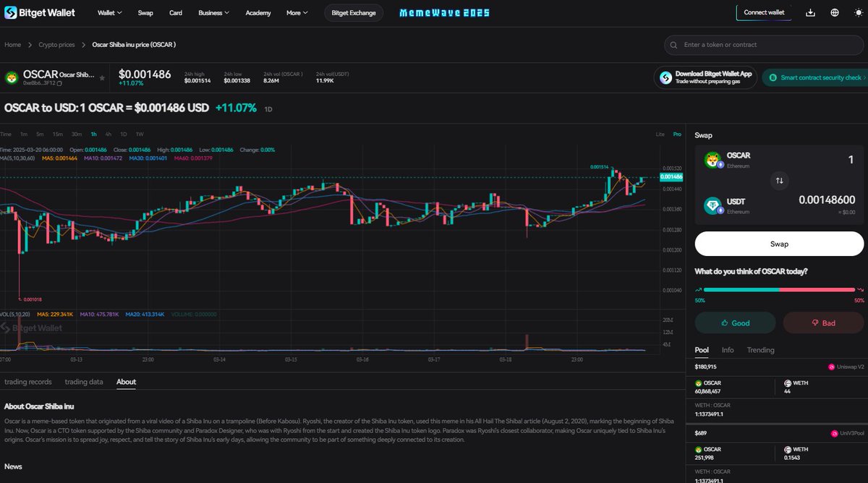Image resolution: width=868 pixels, height=483 pixels.
Task: Open the Card nav item
Action: 176,13
